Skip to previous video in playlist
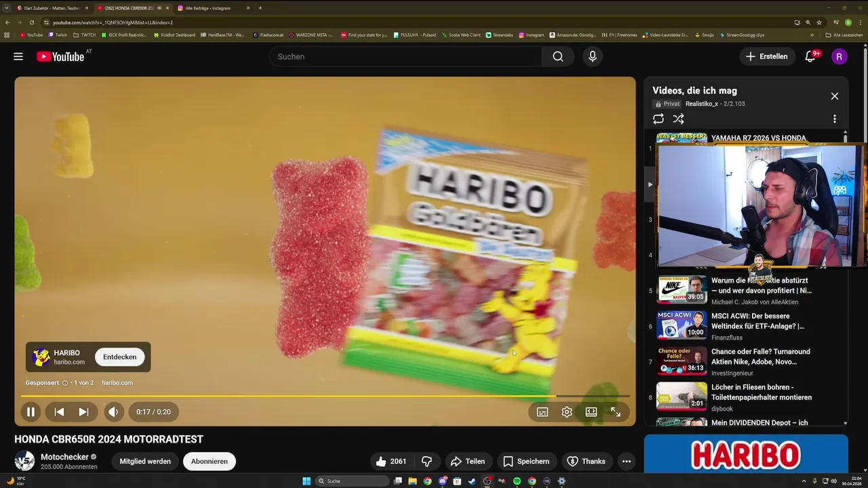This screenshot has height=488, width=868. point(59,411)
